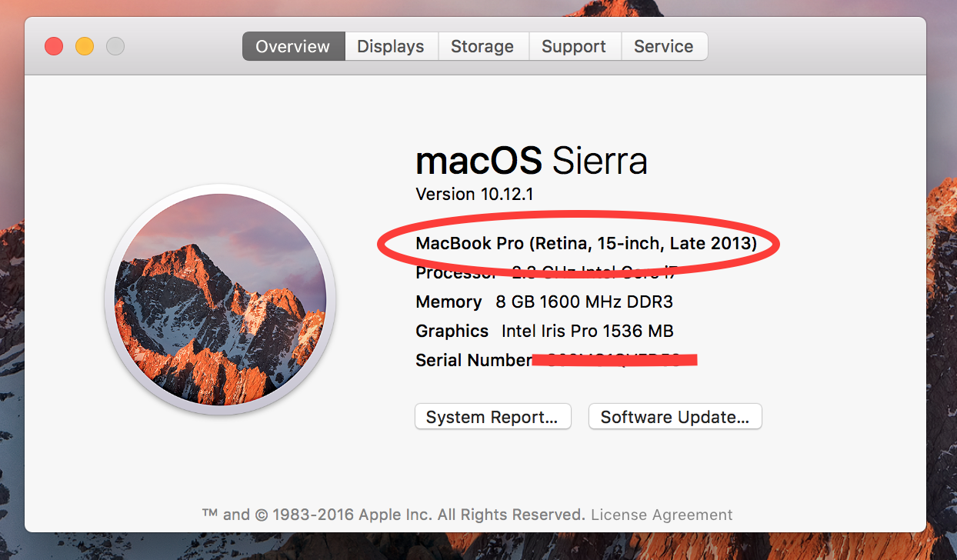Switch to the Displays tab
The height and width of the screenshot is (560, 957).
[x=391, y=46]
